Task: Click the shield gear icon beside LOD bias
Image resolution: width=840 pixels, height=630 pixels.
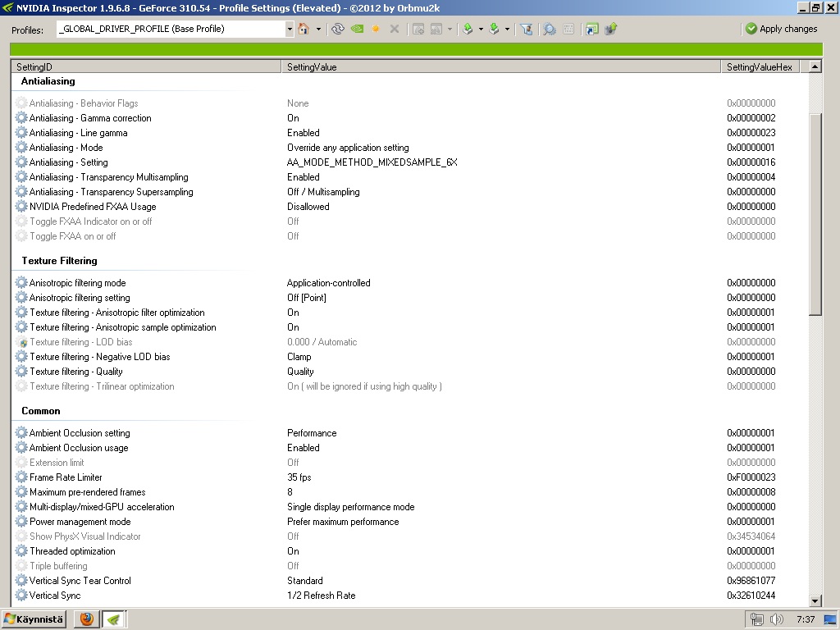Action: coord(21,342)
